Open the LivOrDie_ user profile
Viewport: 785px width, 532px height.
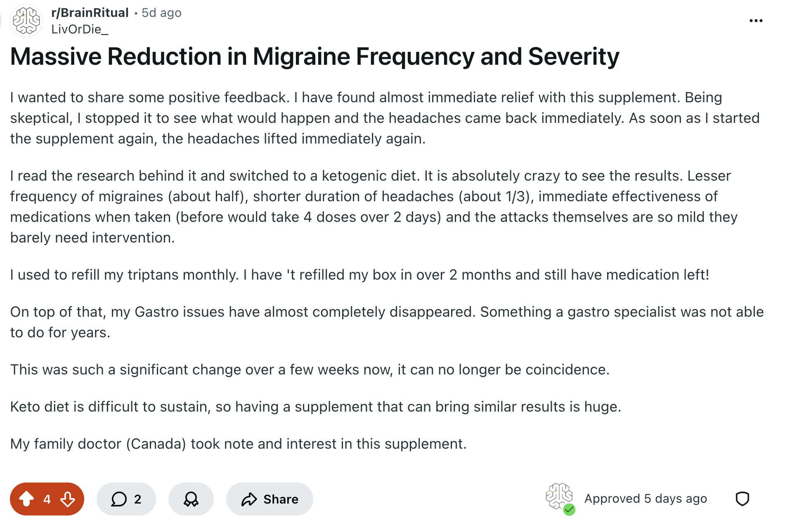[80, 29]
